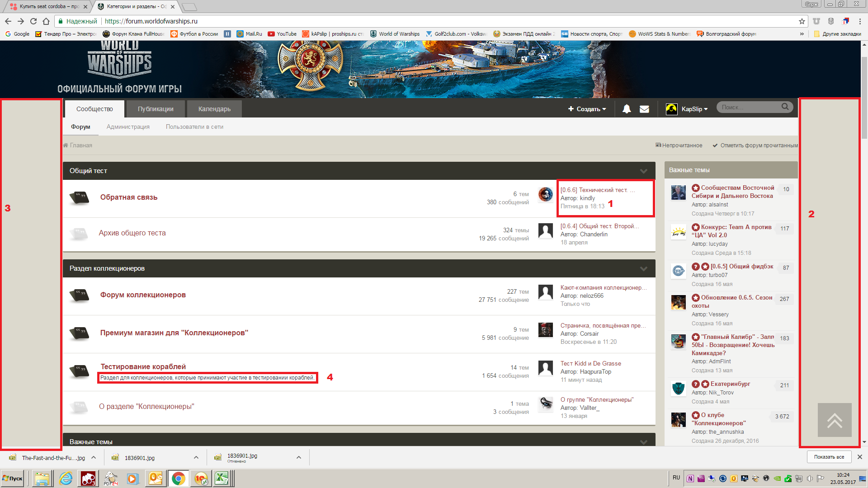This screenshot has height=488, width=868.
Task: Open the messages envelope icon
Action: click(644, 109)
